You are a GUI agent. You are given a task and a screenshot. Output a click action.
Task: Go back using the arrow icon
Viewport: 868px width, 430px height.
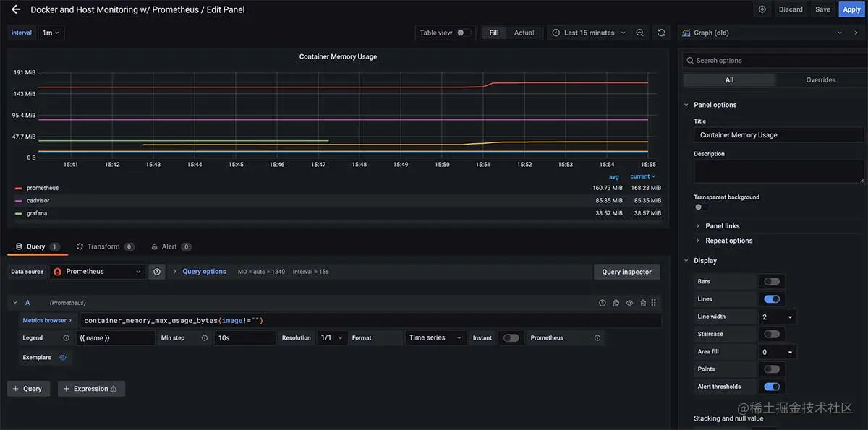(16, 9)
